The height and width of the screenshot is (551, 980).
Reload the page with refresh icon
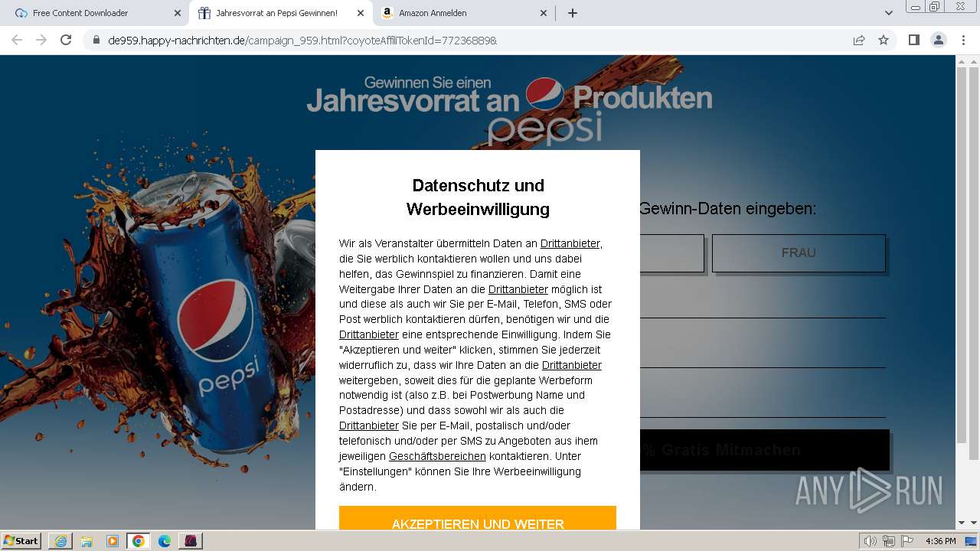[x=66, y=40]
